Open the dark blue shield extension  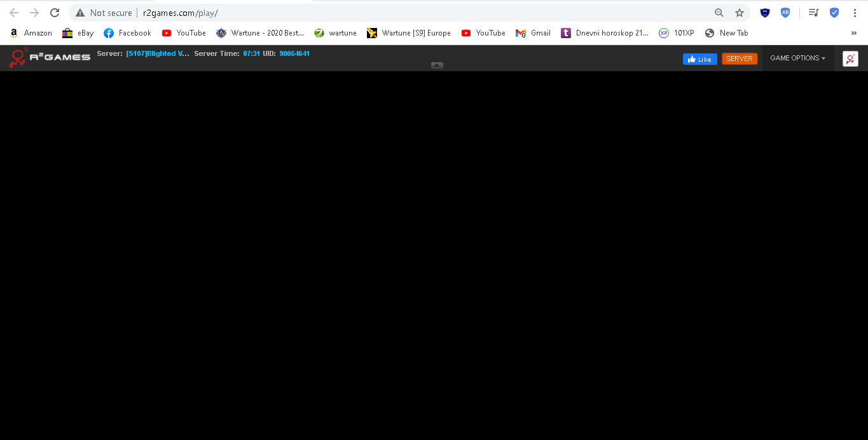click(x=764, y=13)
